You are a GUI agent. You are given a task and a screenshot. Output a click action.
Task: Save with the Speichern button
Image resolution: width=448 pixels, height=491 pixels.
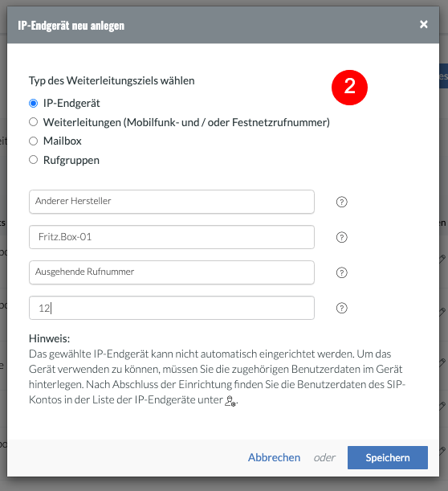tap(388, 457)
